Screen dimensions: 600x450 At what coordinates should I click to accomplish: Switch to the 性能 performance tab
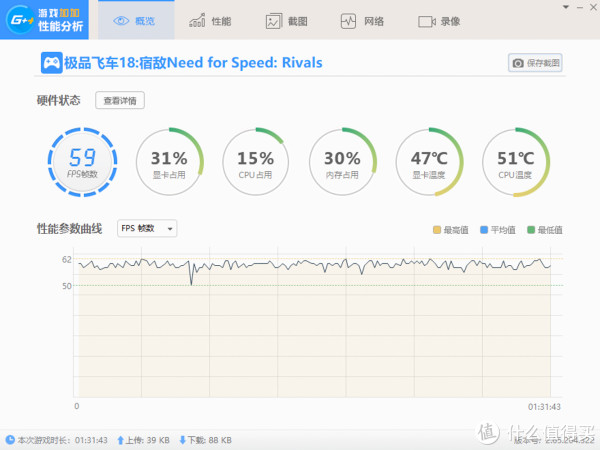[x=210, y=21]
